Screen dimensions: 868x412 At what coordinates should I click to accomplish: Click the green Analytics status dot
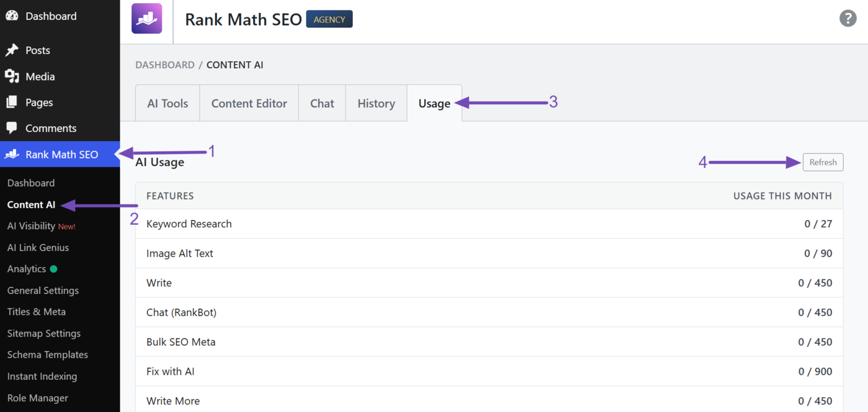(53, 269)
